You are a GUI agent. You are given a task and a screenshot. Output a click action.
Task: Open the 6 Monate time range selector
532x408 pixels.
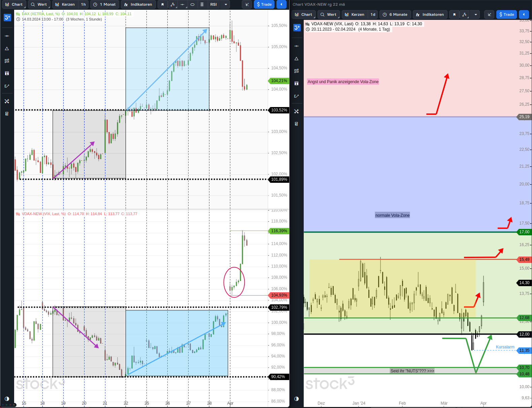[x=395, y=14]
